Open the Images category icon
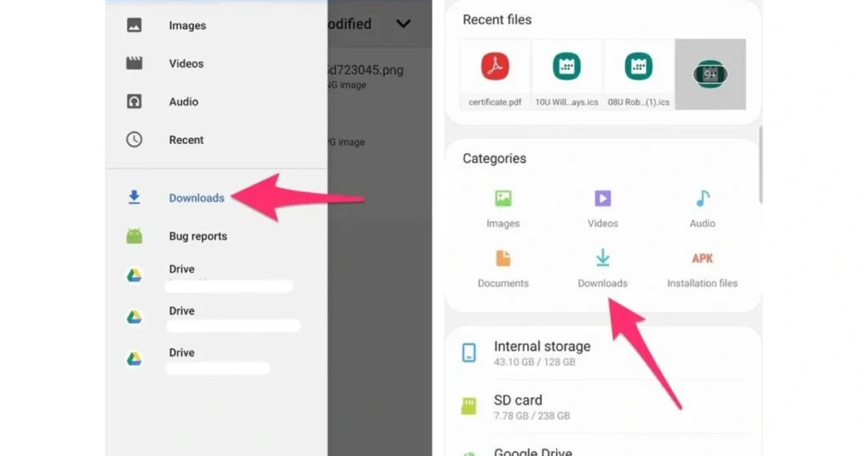The image size is (868, 456). pyautogui.click(x=504, y=198)
